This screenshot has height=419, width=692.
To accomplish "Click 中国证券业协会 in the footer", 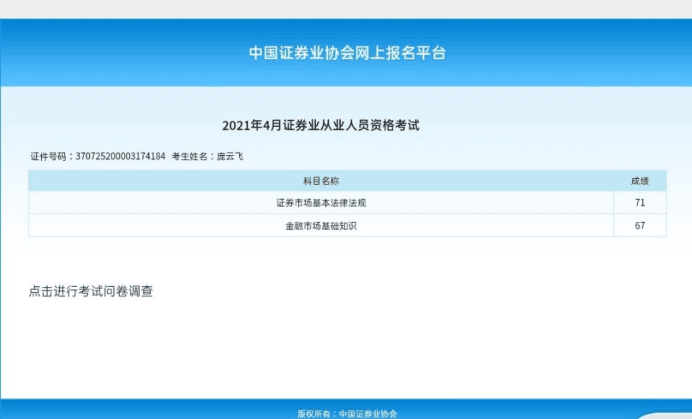I will [367, 413].
